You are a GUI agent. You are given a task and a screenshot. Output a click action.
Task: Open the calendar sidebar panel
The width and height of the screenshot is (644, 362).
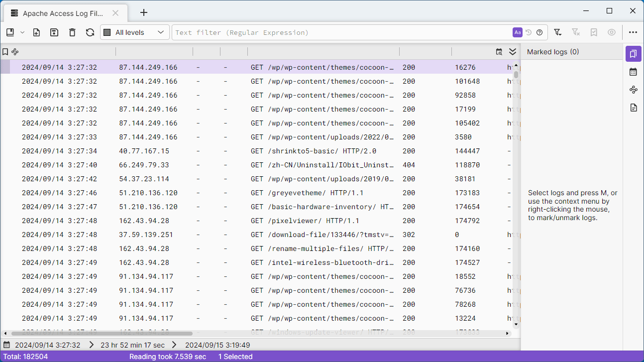(633, 72)
